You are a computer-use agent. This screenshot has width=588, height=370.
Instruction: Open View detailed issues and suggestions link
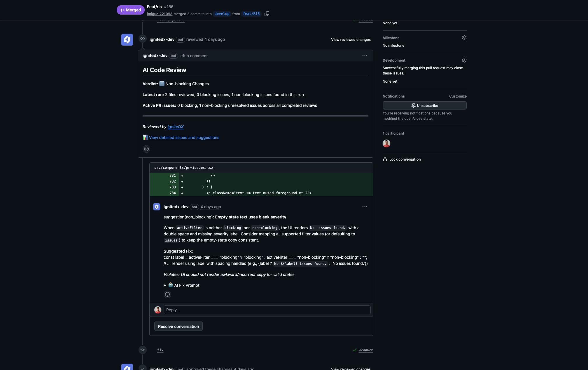click(x=184, y=138)
